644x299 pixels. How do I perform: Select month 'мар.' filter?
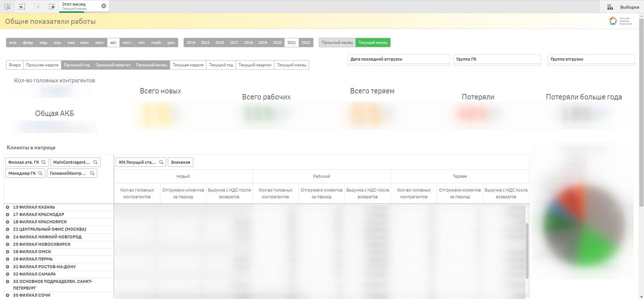[44, 42]
